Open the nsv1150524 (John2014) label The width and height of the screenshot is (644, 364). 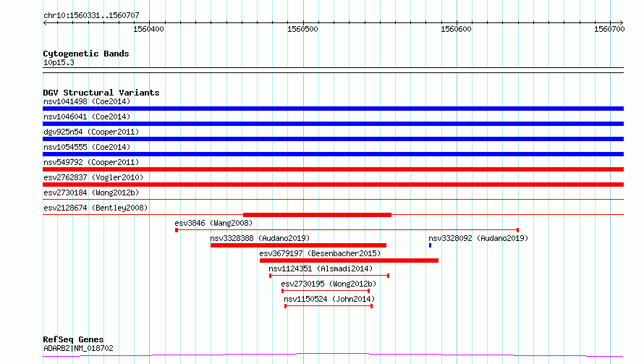point(329,299)
